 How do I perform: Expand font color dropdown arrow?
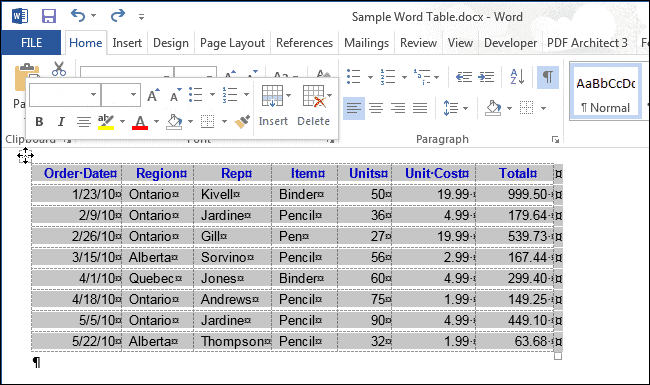[156, 121]
